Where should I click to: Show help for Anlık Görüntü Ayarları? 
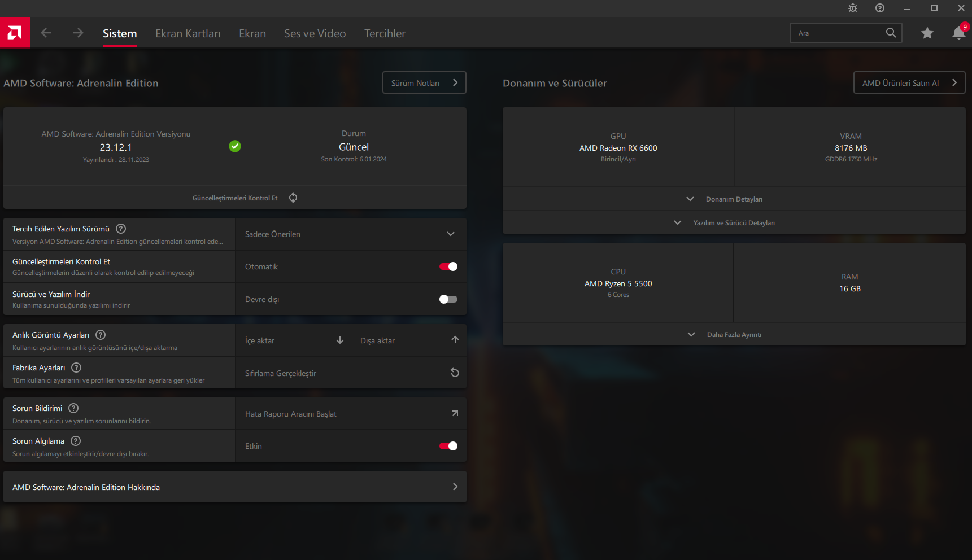(x=101, y=335)
